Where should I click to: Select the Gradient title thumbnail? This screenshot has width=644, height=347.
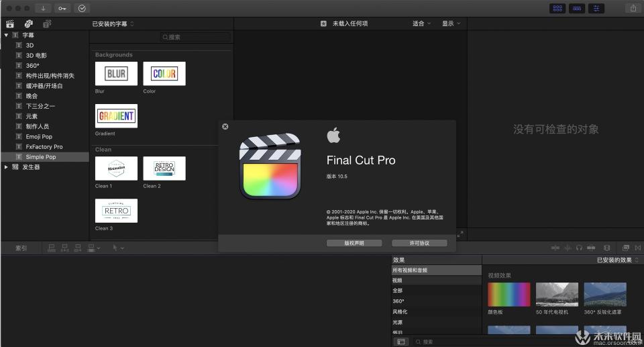[x=116, y=116]
